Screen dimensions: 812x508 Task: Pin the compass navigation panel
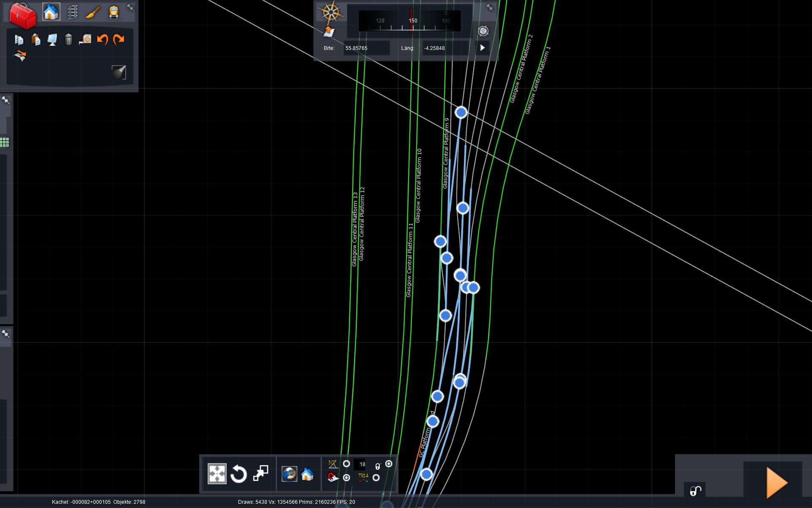pos(490,8)
